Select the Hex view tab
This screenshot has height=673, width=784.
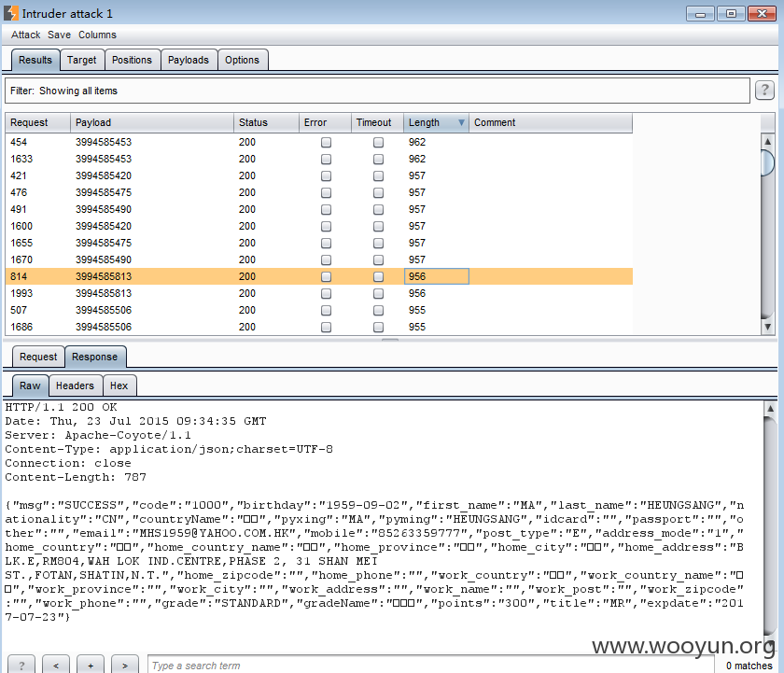[x=119, y=386]
